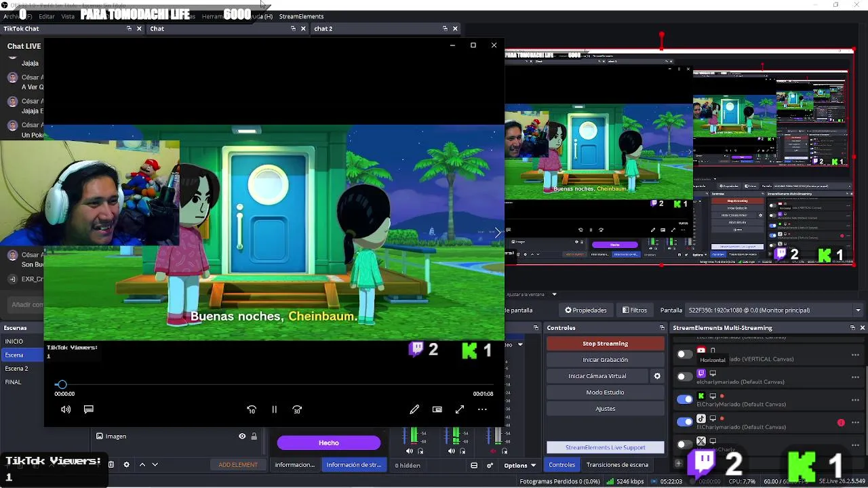Toggle YouTube vertical canvas output
Image resolution: width=868 pixels, height=488 pixels.
click(x=684, y=354)
